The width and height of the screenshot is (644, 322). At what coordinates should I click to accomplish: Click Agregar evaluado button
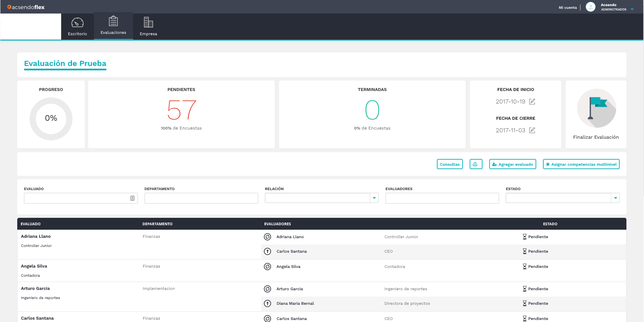[513, 164]
